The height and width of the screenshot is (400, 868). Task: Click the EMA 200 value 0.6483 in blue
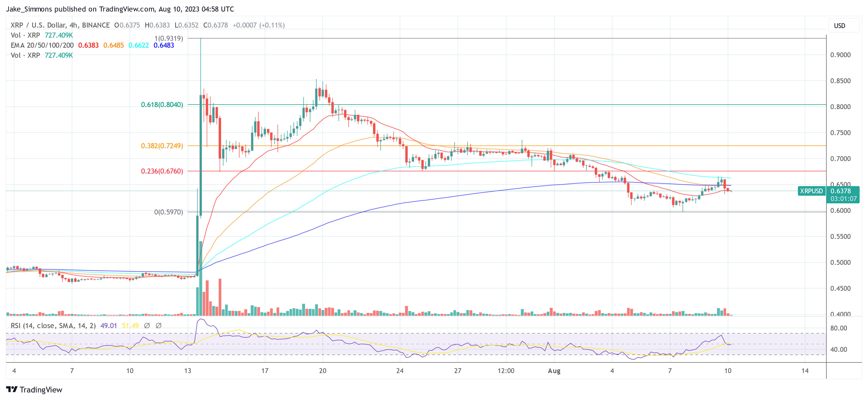tap(164, 45)
